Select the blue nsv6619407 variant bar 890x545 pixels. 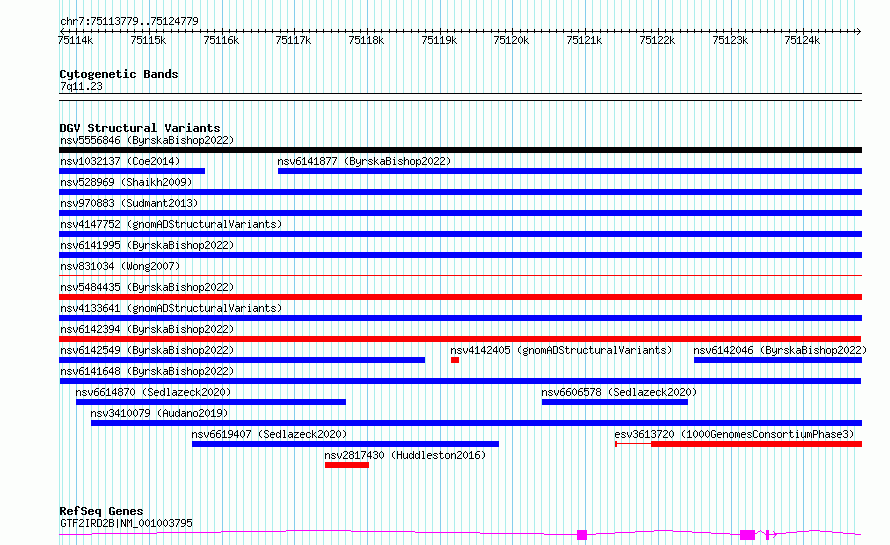coord(345,444)
